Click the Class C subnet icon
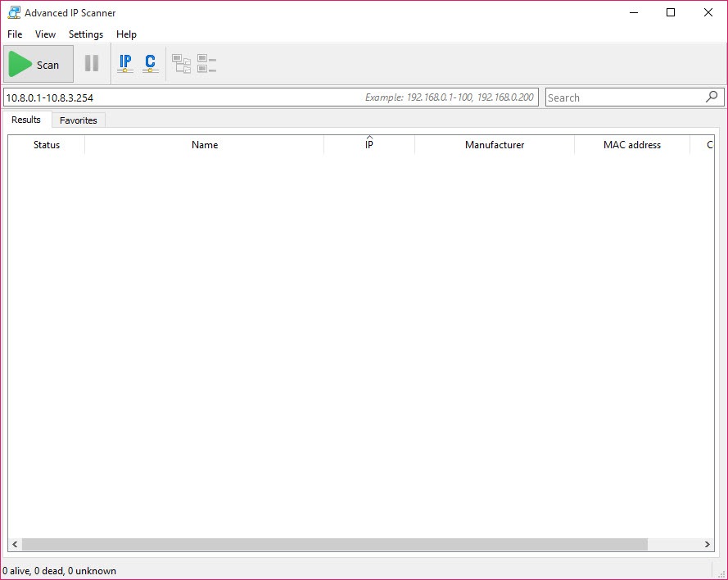 pyautogui.click(x=150, y=64)
